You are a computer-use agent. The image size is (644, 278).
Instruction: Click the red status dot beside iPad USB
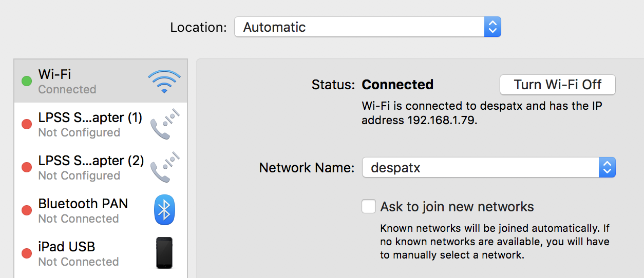coord(26,253)
